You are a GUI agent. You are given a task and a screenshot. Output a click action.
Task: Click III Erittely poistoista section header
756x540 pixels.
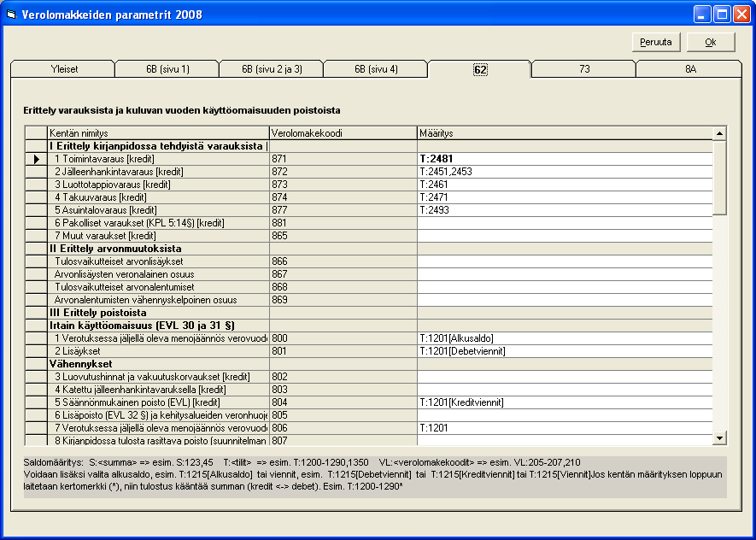159,313
